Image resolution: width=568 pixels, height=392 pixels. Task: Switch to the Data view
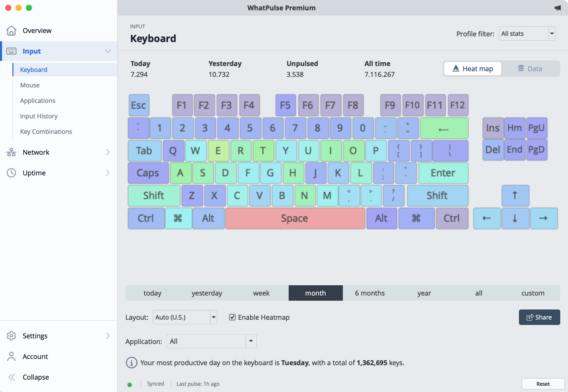(530, 69)
